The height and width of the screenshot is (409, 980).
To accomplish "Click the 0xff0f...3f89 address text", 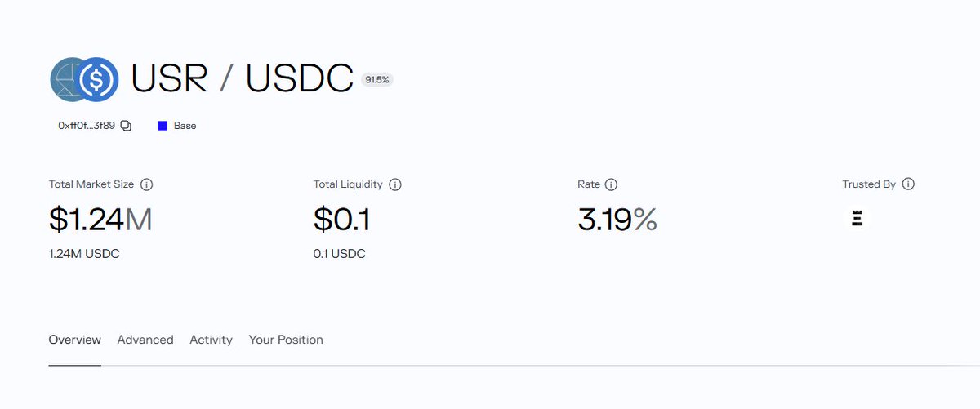I will click(x=87, y=126).
